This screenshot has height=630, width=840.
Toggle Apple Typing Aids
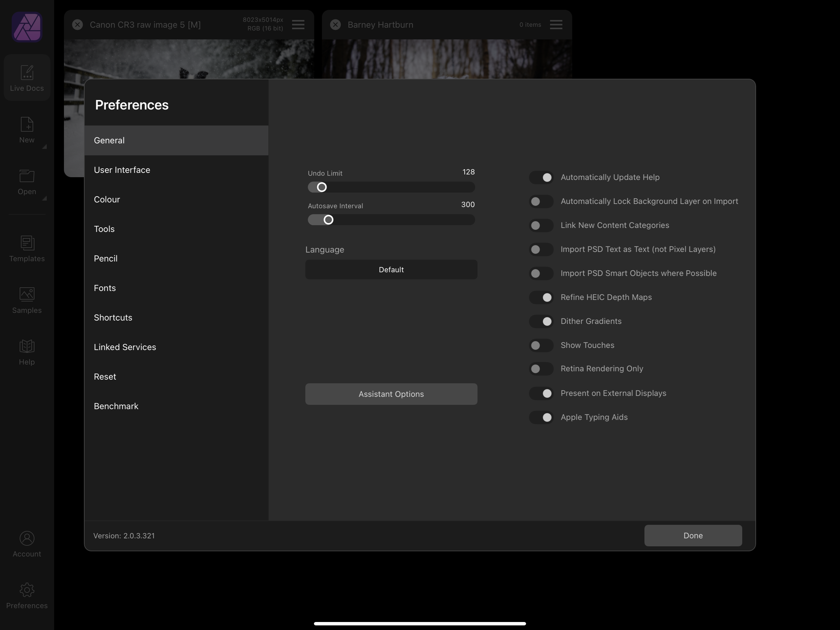(541, 417)
